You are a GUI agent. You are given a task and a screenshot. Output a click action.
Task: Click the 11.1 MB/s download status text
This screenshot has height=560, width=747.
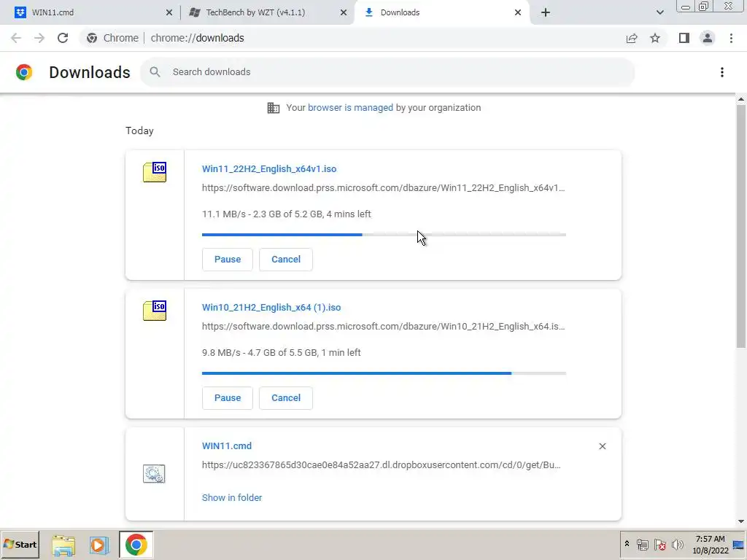click(x=286, y=214)
